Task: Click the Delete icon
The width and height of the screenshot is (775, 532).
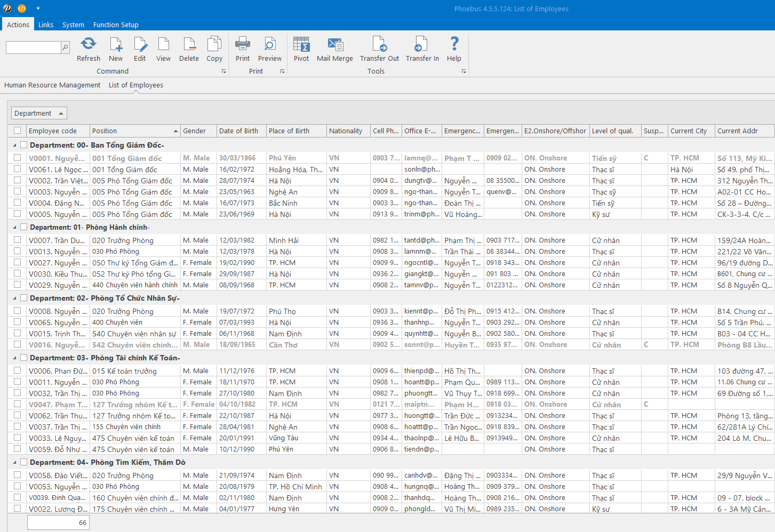Action: (x=189, y=44)
